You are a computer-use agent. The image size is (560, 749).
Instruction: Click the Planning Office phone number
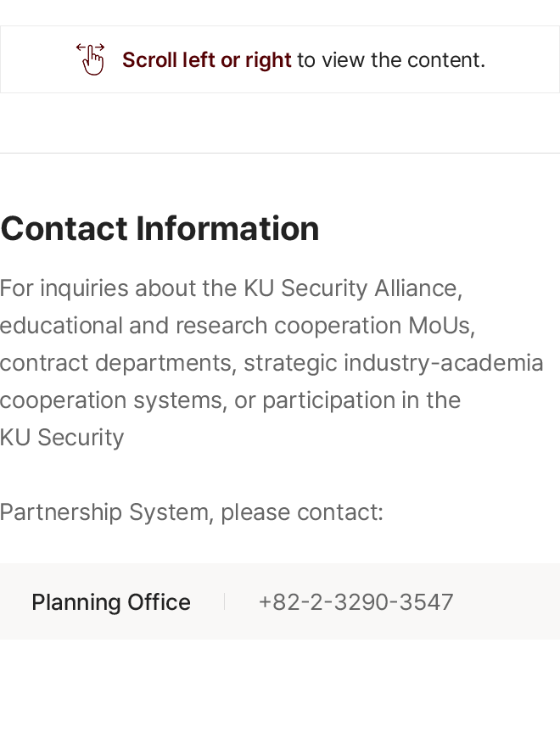356,602
